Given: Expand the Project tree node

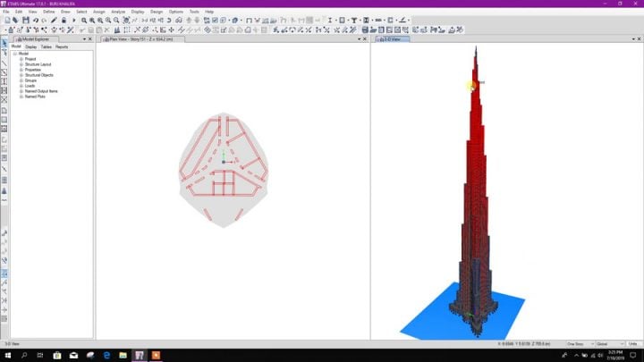Looking at the screenshot, I should pos(21,59).
